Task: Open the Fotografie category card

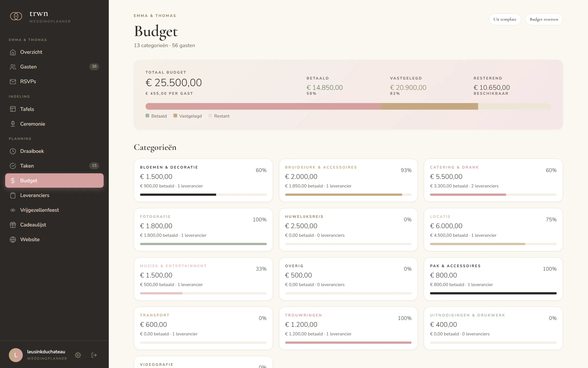Action: coord(203,230)
